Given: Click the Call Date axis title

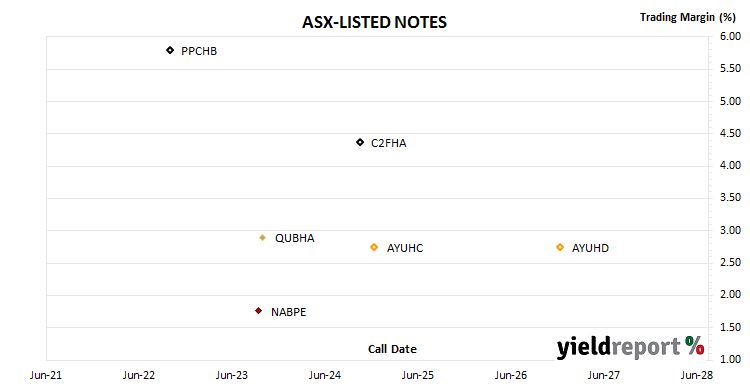Looking at the screenshot, I should [392, 349].
